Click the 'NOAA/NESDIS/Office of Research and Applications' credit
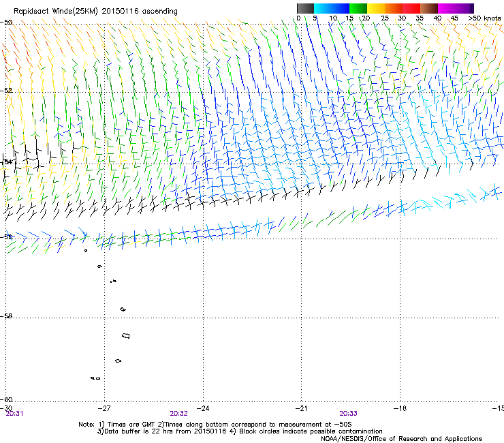The height and width of the screenshot is (443, 504). coord(401,439)
